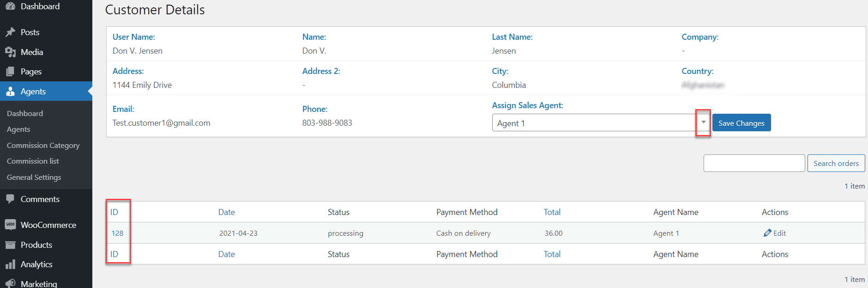The image size is (868, 288).
Task: Click the Products box icon
Action: [10, 245]
